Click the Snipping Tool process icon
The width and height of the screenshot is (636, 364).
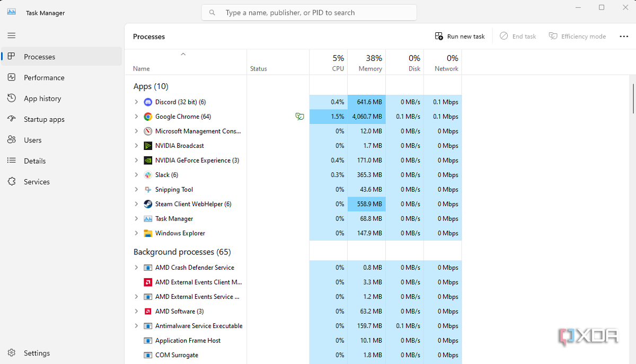coord(147,189)
